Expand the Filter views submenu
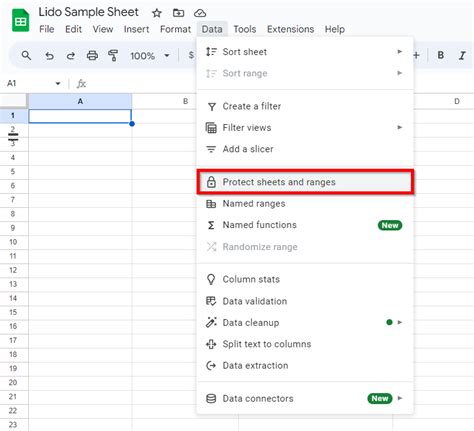 (x=400, y=127)
